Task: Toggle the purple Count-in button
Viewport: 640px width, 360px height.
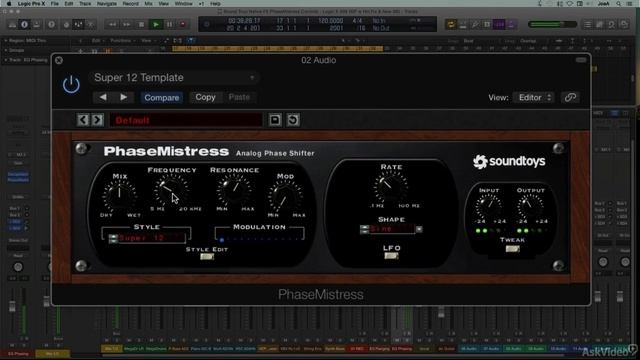Action: point(499,24)
